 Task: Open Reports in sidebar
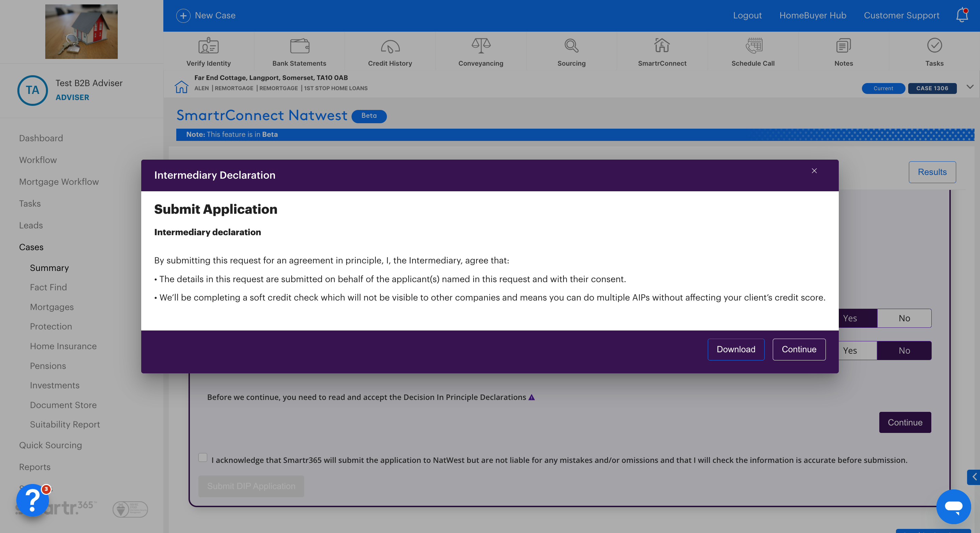tap(35, 467)
